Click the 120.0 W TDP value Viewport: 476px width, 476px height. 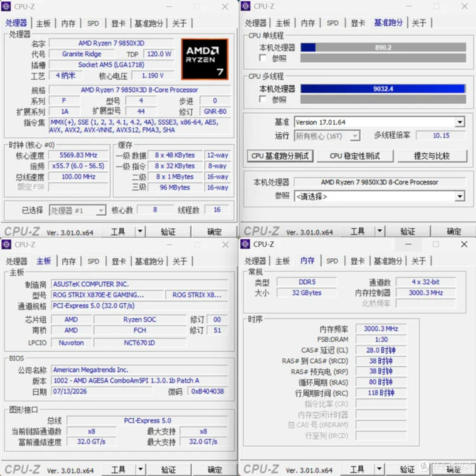tap(159, 54)
